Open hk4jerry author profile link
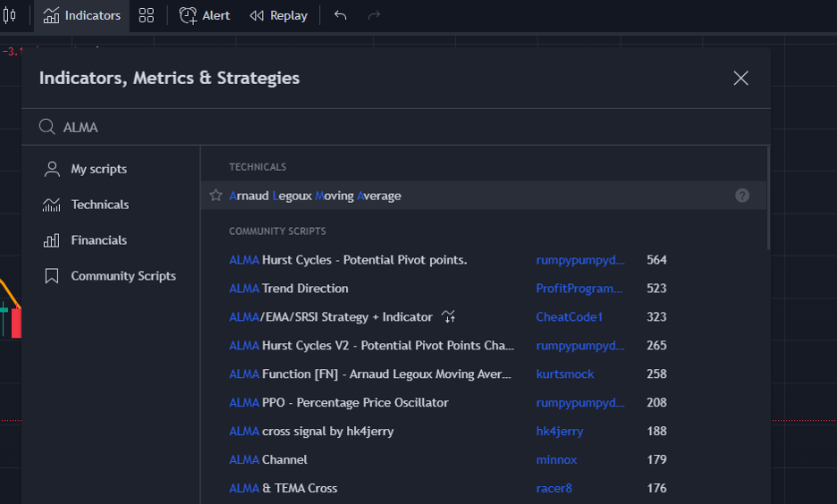This screenshot has height=504, width=837. click(560, 431)
